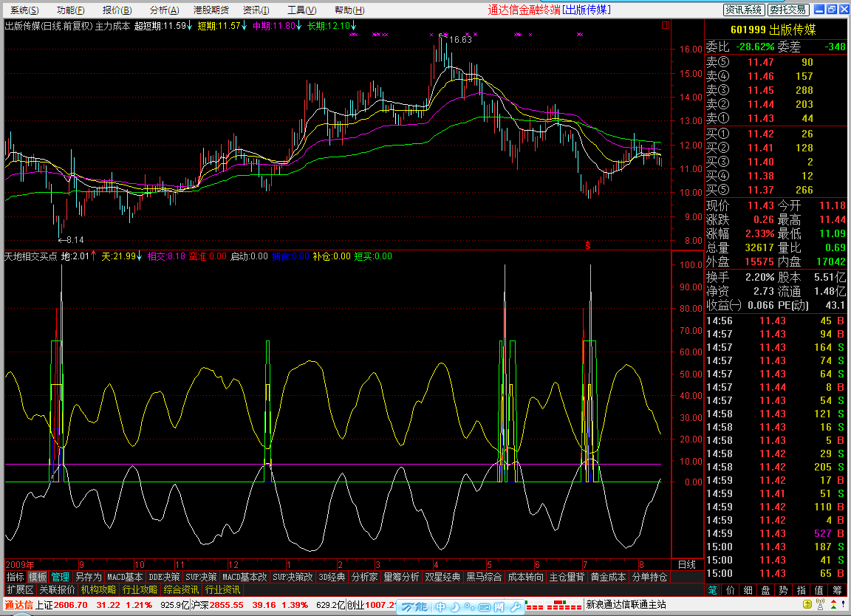Click the 管理 button
851x616 pixels.
tap(61, 577)
